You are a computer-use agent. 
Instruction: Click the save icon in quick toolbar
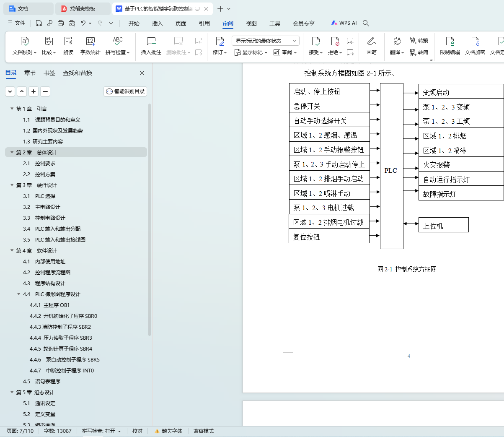39,23
